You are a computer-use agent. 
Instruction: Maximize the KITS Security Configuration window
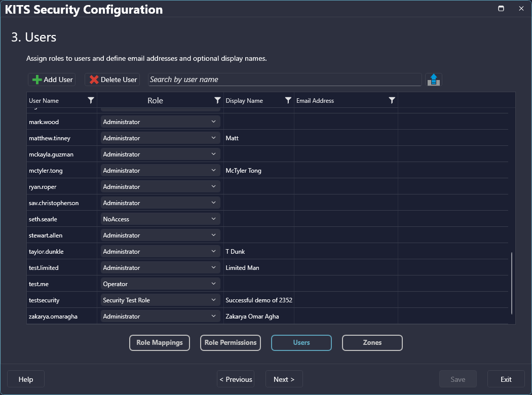pos(501,9)
